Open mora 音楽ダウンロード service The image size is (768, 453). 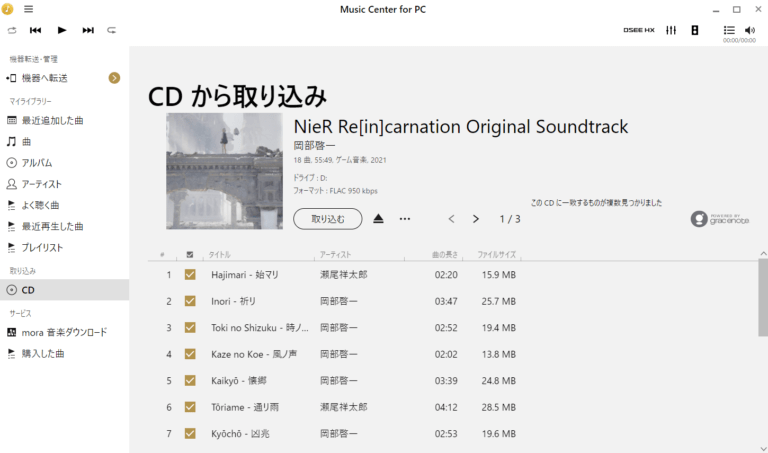point(64,332)
